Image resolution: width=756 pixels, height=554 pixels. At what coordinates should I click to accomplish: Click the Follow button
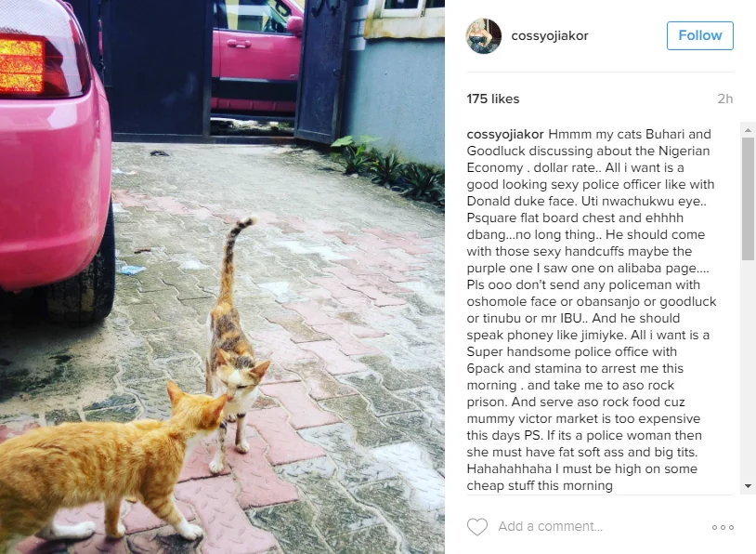(x=700, y=35)
